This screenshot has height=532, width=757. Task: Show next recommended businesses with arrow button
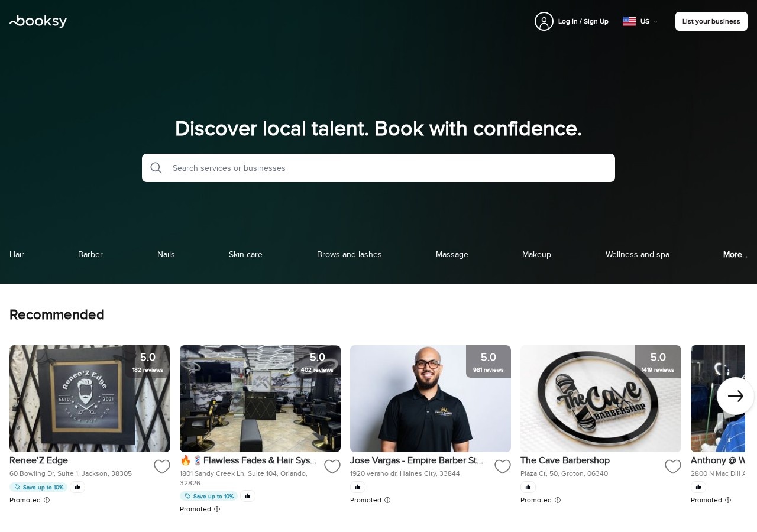(x=735, y=396)
